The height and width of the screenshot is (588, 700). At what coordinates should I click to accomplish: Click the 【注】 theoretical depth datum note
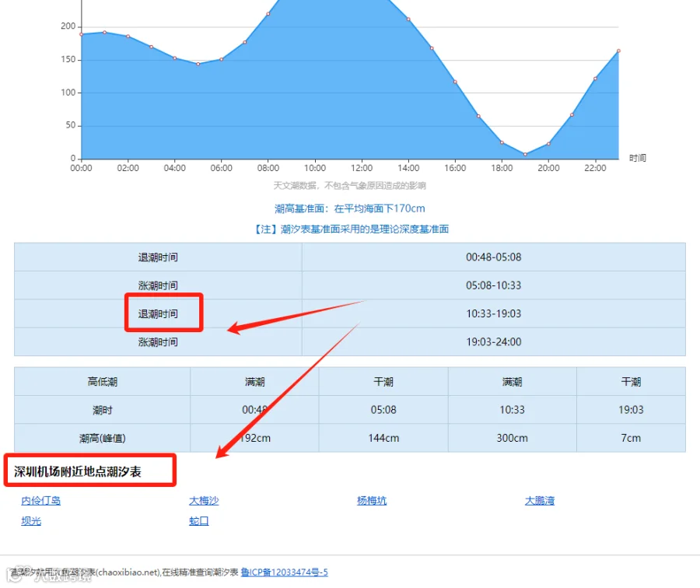352,229
